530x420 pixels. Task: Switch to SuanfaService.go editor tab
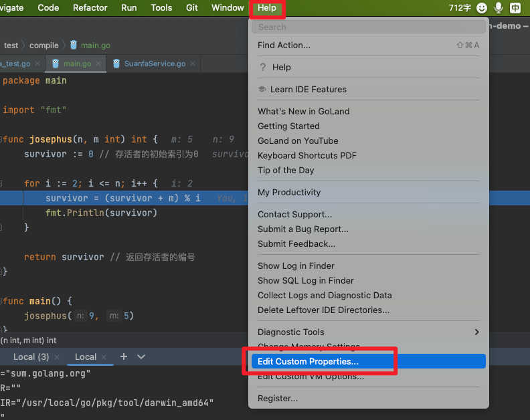point(155,64)
